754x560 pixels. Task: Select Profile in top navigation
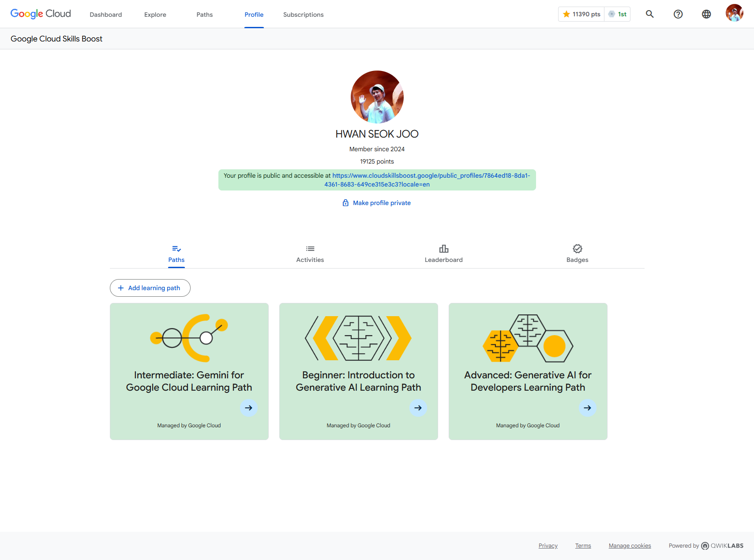pos(254,15)
